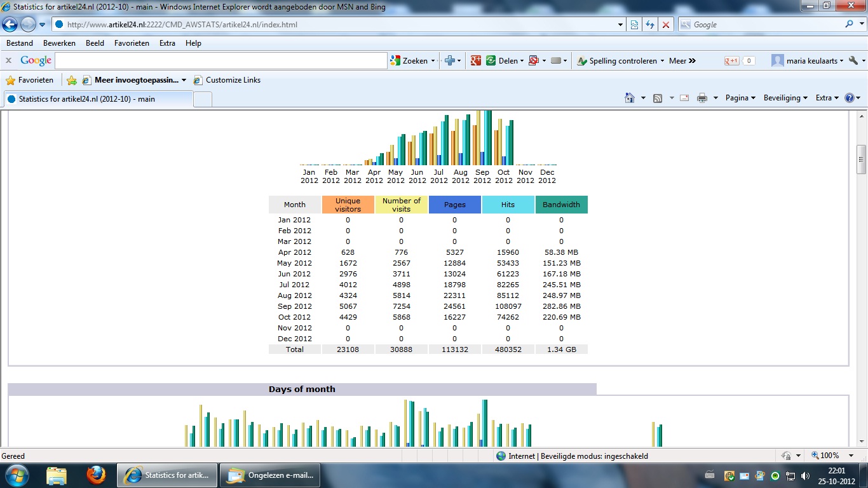Image resolution: width=868 pixels, height=488 pixels.
Task: Click the g+1 button
Action: [732, 61]
